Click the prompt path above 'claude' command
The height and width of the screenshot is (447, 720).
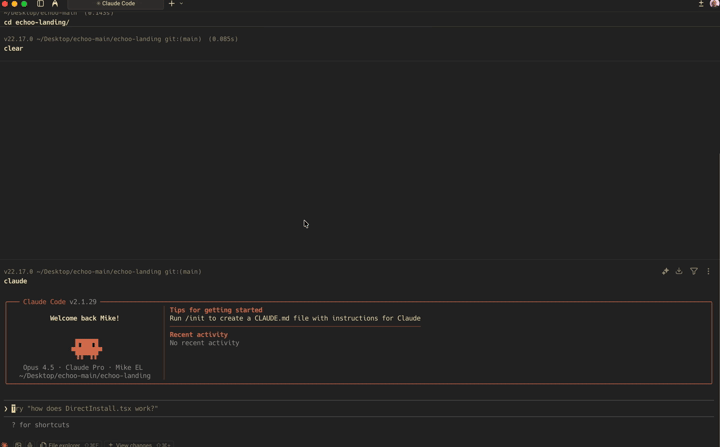tap(102, 272)
